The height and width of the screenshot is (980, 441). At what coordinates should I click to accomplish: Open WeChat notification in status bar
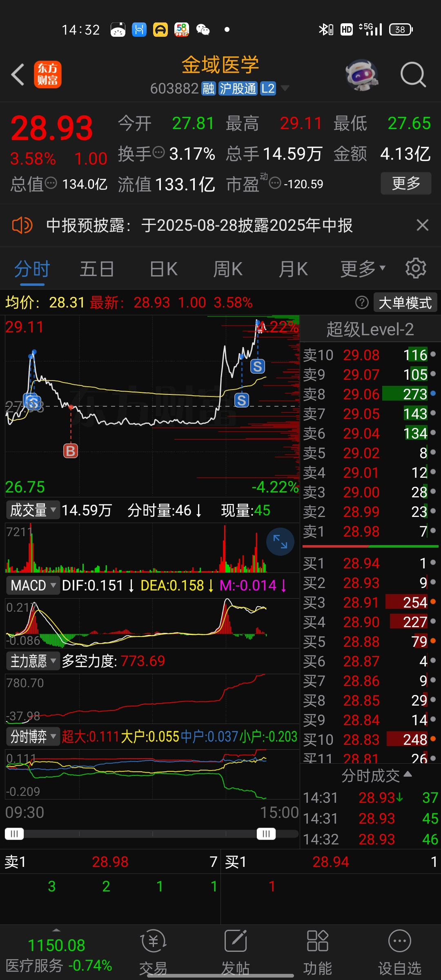[203, 29]
